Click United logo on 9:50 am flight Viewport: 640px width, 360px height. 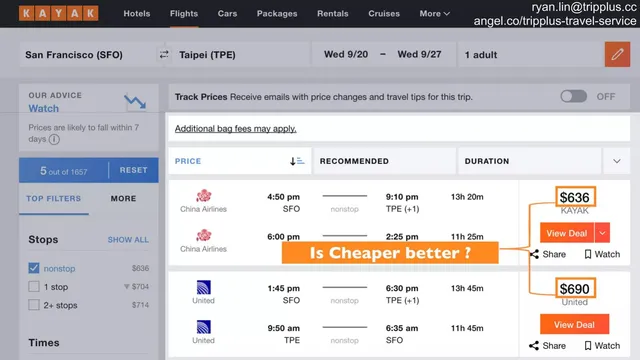point(204,327)
